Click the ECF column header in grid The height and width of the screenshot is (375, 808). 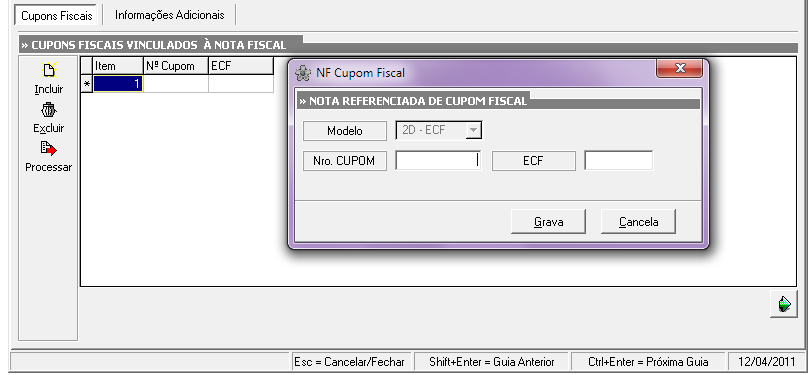point(241,66)
